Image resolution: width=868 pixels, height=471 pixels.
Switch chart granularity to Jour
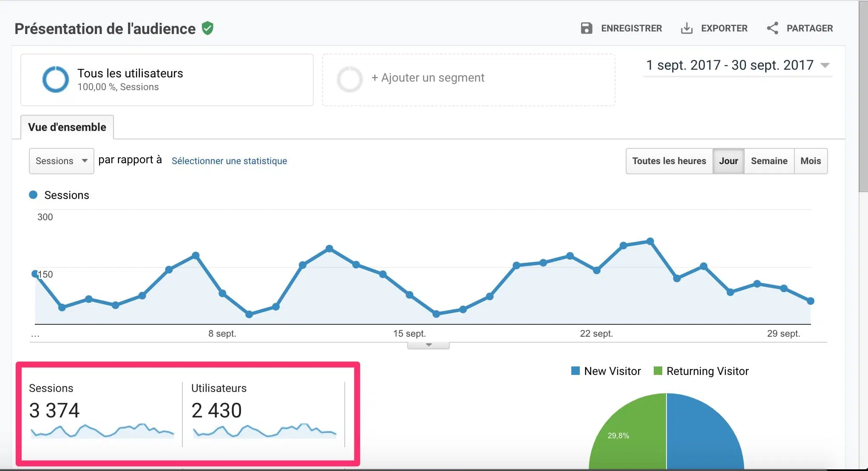pyautogui.click(x=729, y=161)
